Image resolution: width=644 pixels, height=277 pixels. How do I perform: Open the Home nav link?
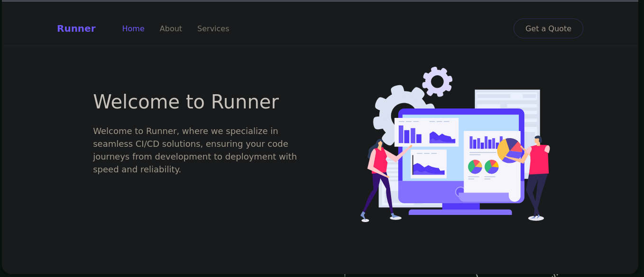point(133,28)
